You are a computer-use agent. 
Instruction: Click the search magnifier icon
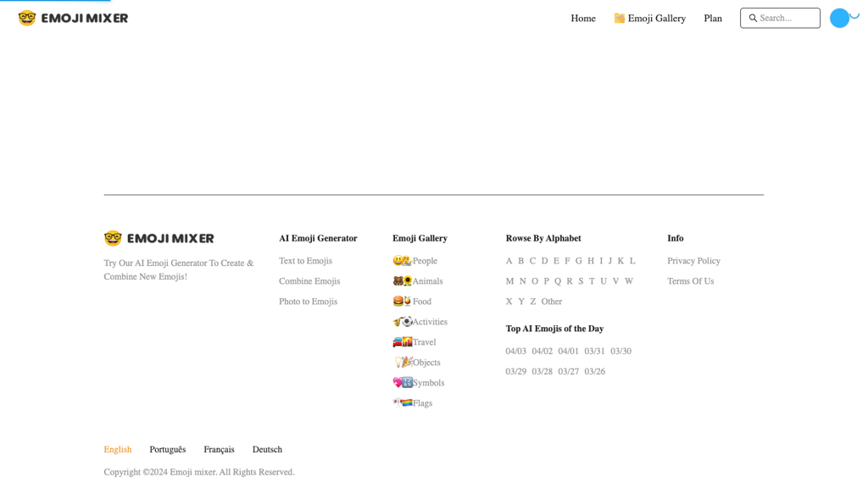tap(753, 18)
